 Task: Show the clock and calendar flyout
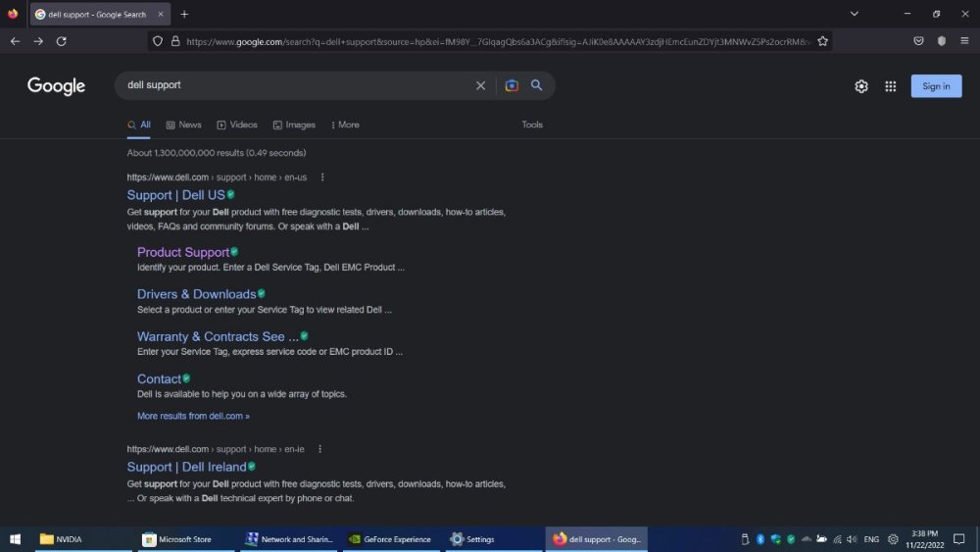tap(925, 539)
